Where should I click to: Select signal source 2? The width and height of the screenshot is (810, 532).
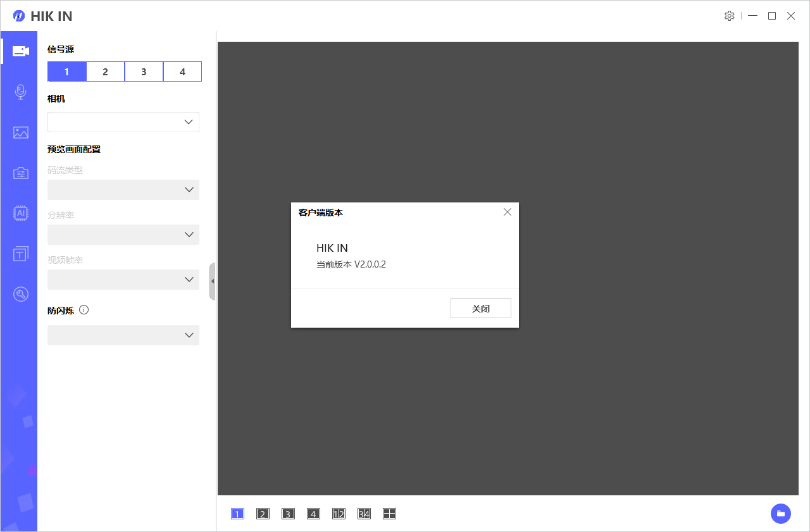pyautogui.click(x=105, y=71)
